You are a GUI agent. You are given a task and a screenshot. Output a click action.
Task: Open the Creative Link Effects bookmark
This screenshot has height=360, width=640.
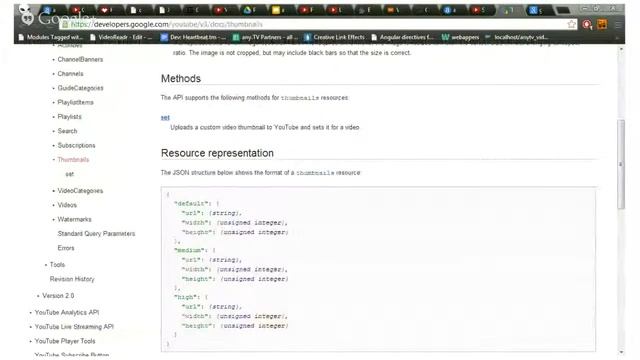[334, 37]
